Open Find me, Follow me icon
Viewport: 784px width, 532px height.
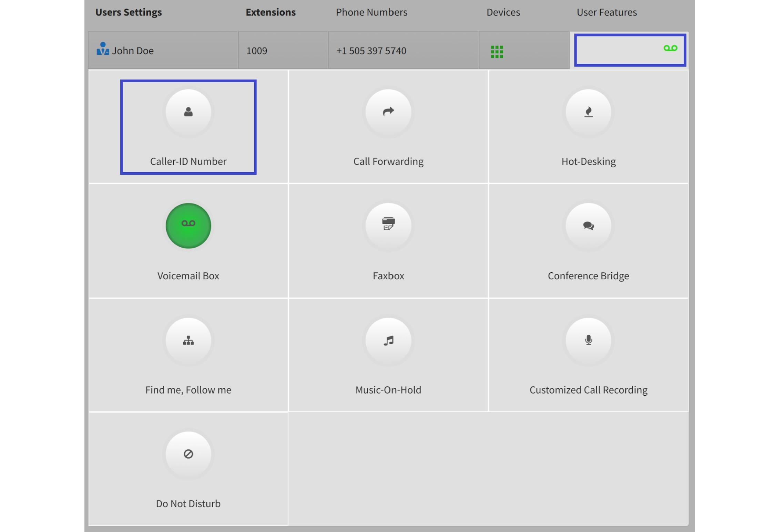[188, 340]
